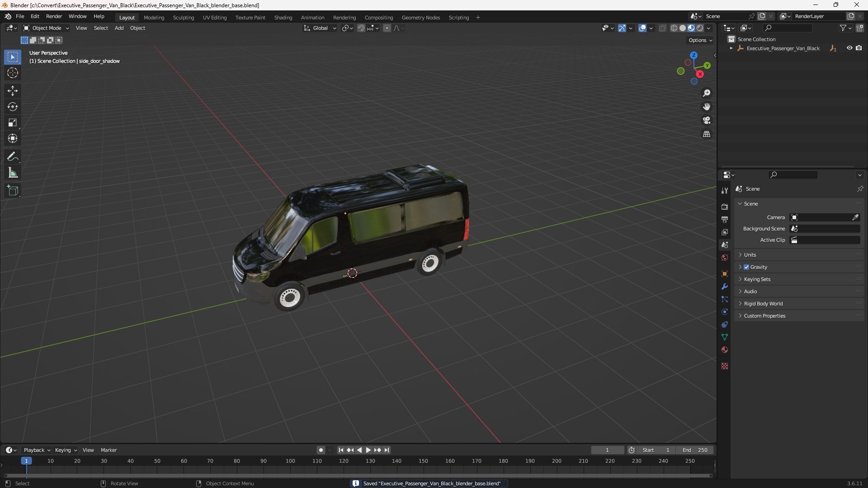Switch to the UV Editing workspace tab

point(215,18)
